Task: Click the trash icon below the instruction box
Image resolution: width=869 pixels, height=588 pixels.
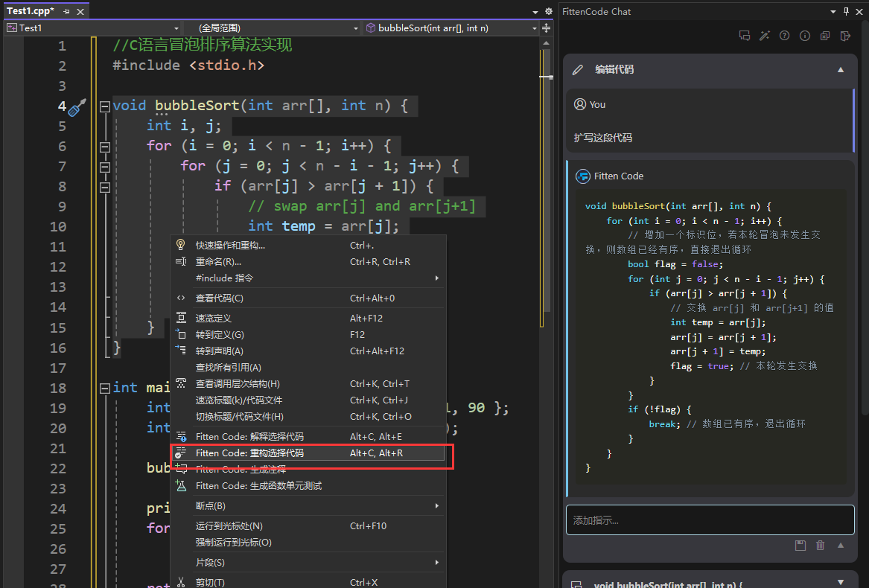Action: coord(821,546)
